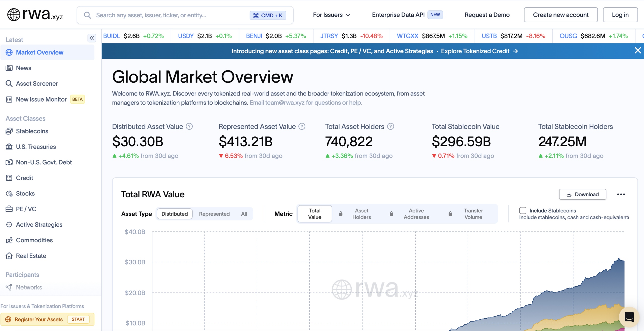Open Market Overview in sidebar
This screenshot has width=644, height=331.
click(47, 52)
